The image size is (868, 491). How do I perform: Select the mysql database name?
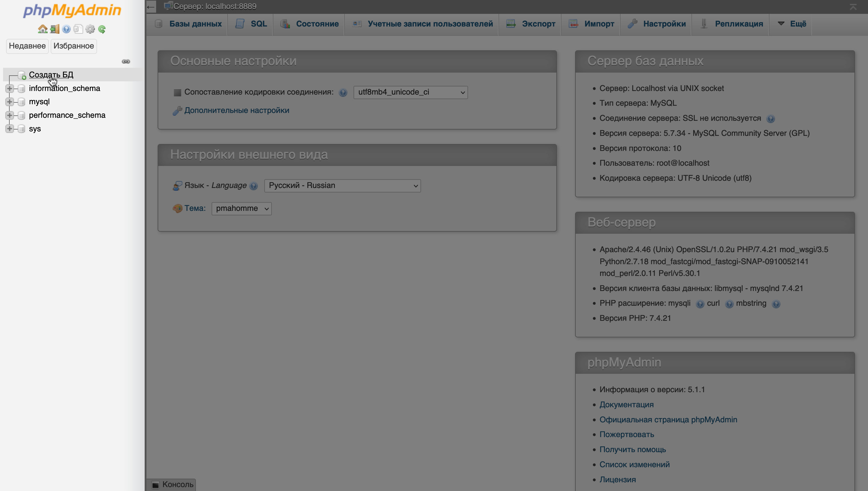(39, 102)
